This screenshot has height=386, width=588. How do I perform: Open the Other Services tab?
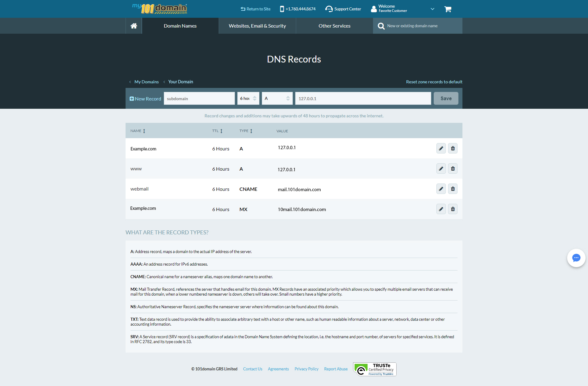pos(334,26)
